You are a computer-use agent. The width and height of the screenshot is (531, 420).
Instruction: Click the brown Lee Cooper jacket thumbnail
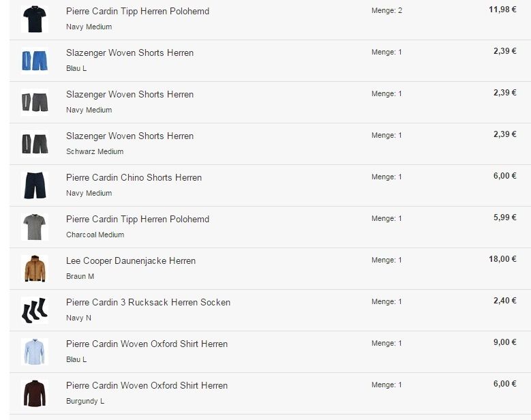(x=34, y=268)
